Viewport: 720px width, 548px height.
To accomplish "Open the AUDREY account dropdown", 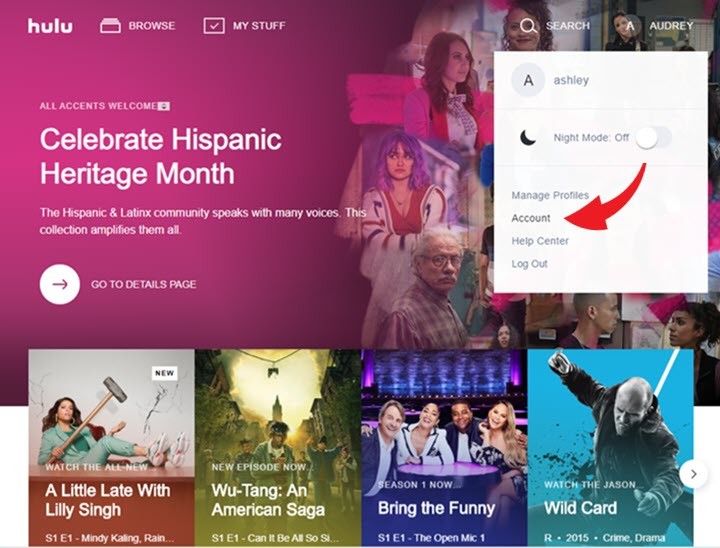I will point(671,26).
